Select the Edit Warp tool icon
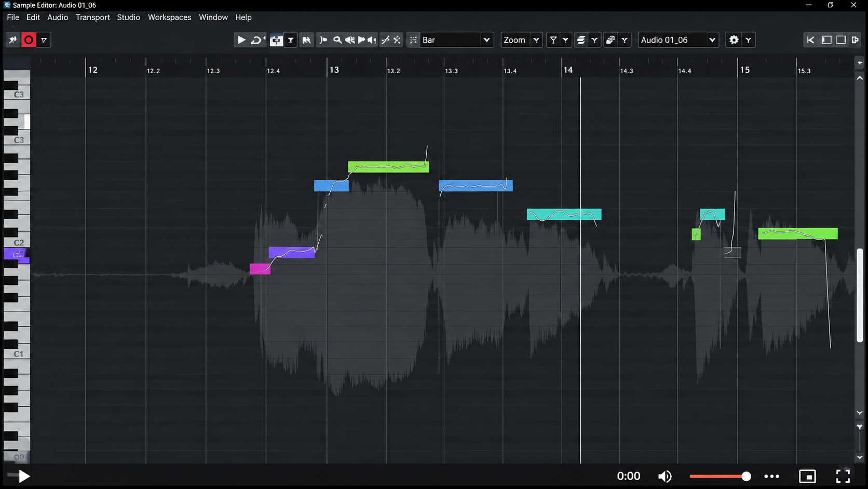Viewport: 868px width, 489px height. (349, 40)
